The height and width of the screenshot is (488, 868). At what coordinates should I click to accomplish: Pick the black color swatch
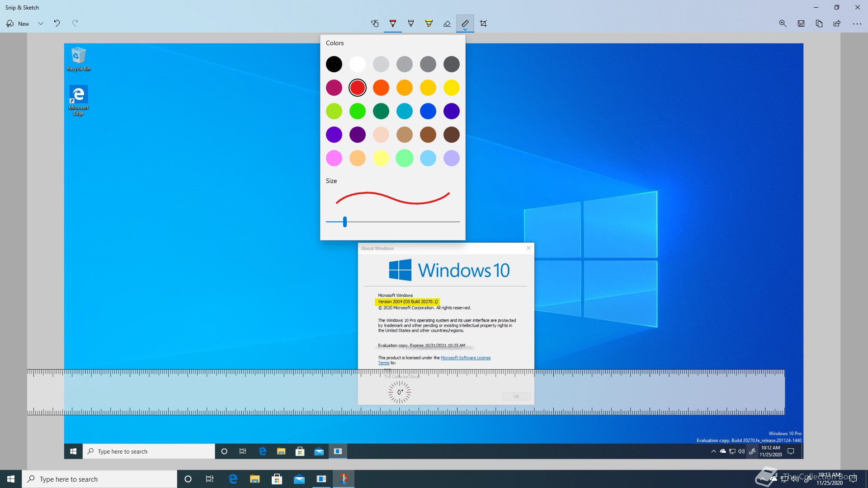(x=334, y=64)
